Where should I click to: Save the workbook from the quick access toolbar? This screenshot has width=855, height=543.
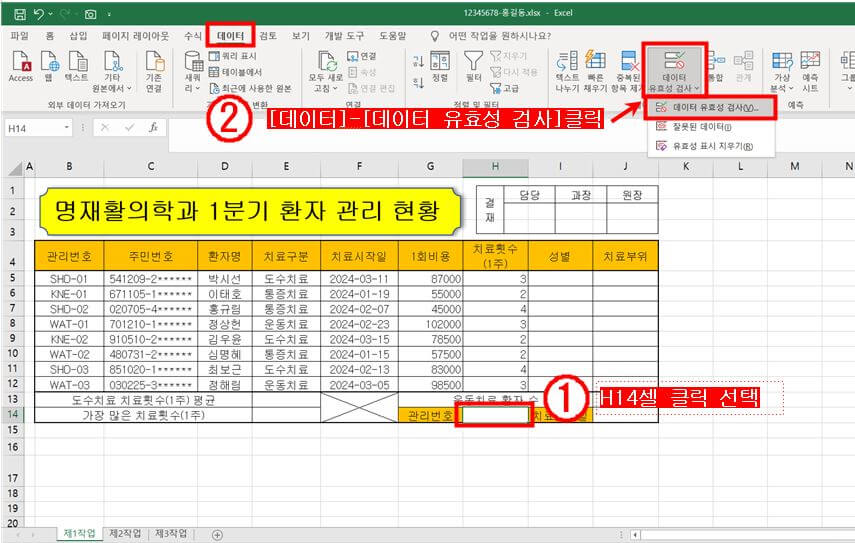[20, 14]
